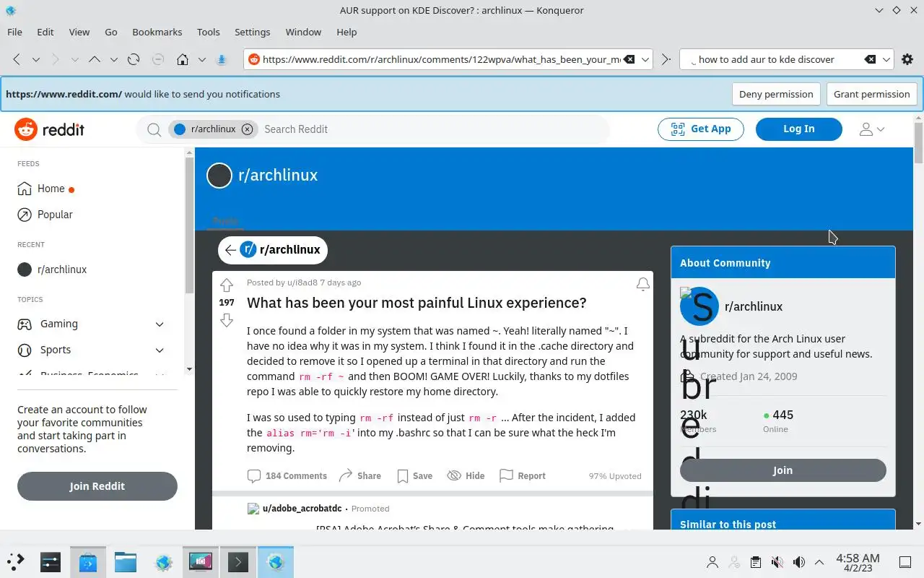
Task: Open the Settings menu
Action: (253, 32)
